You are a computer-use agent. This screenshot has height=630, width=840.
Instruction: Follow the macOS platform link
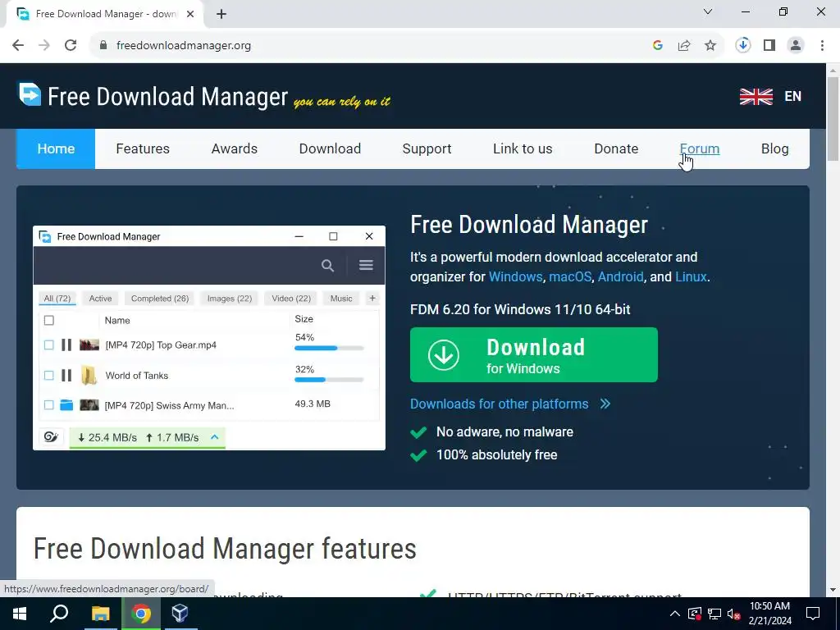570,277
